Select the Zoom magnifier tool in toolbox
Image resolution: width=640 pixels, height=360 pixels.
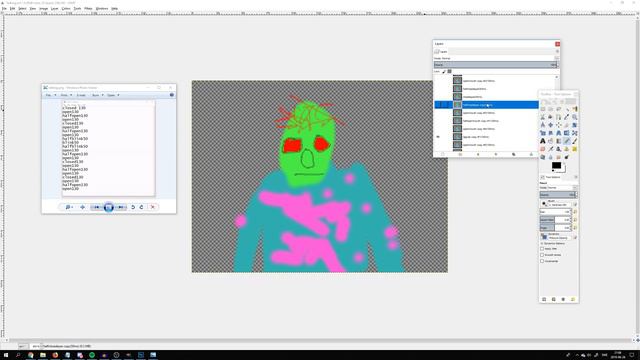click(575, 117)
